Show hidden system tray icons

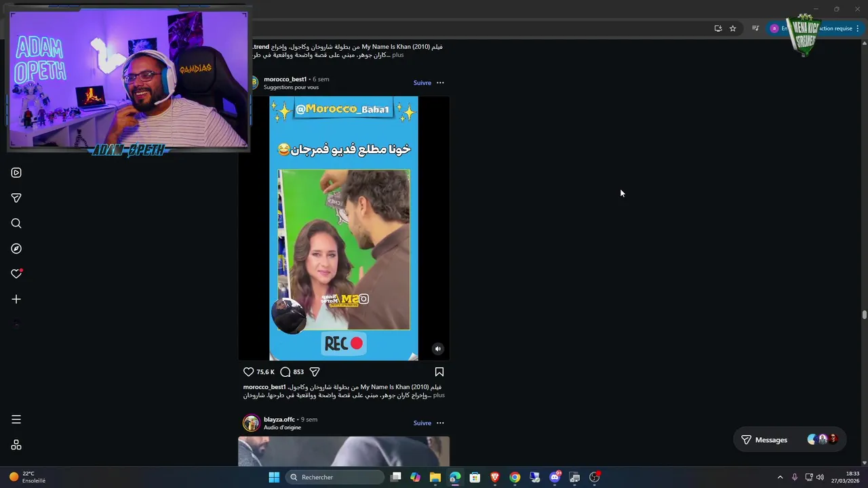point(780,477)
